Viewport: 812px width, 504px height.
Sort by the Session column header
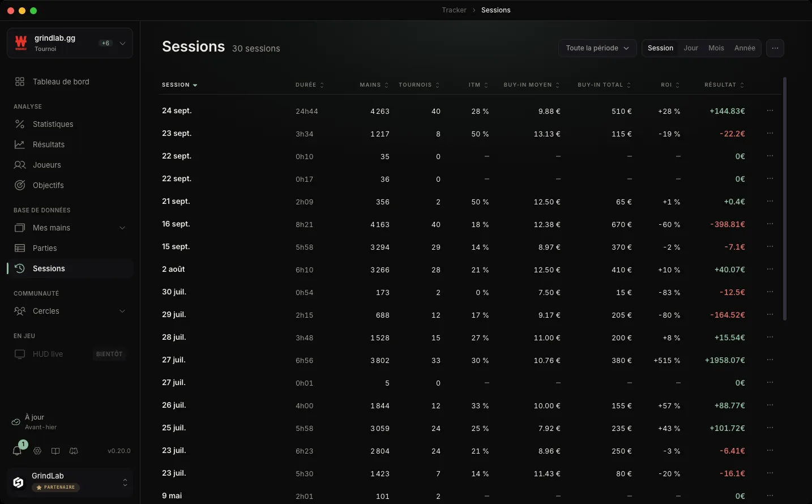180,85
